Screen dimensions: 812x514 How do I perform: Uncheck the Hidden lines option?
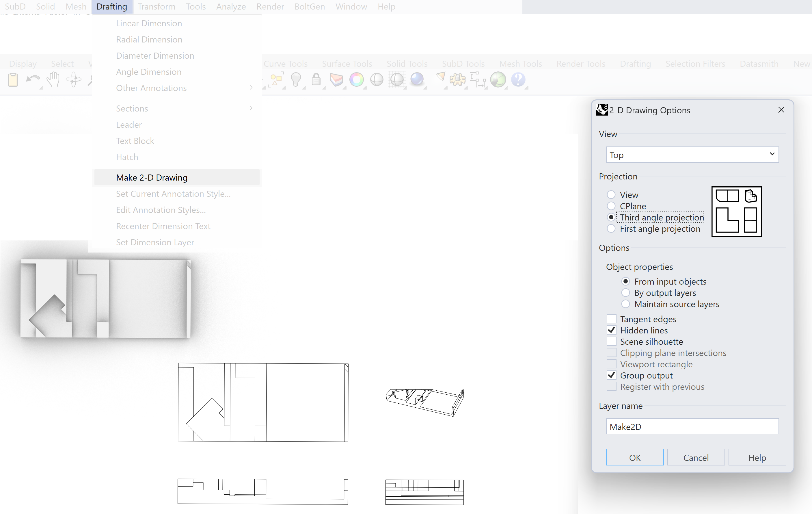611,330
